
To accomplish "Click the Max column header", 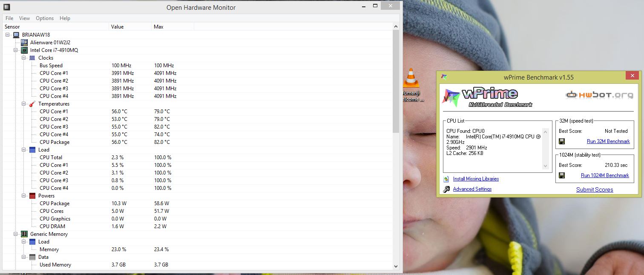I will coord(173,27).
